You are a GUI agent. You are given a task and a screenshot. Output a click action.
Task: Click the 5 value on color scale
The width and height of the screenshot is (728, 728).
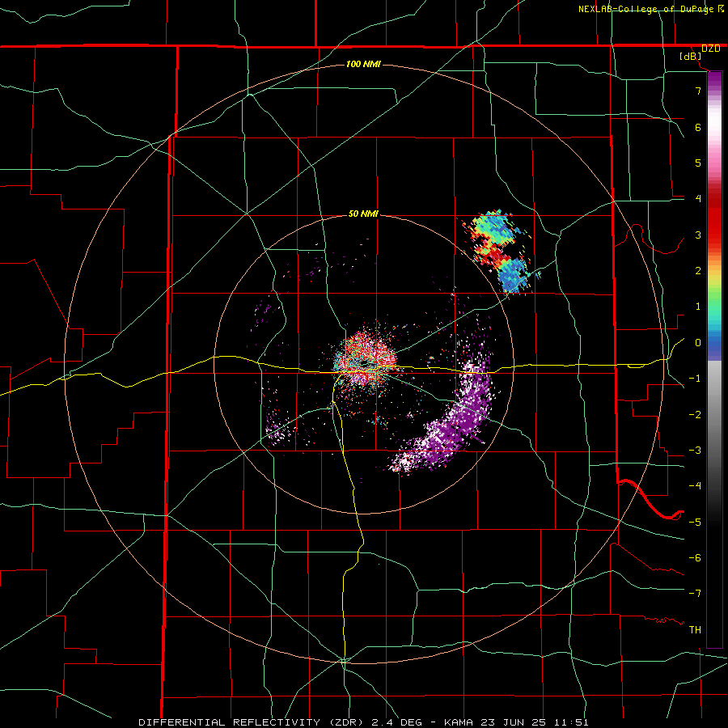698,163
